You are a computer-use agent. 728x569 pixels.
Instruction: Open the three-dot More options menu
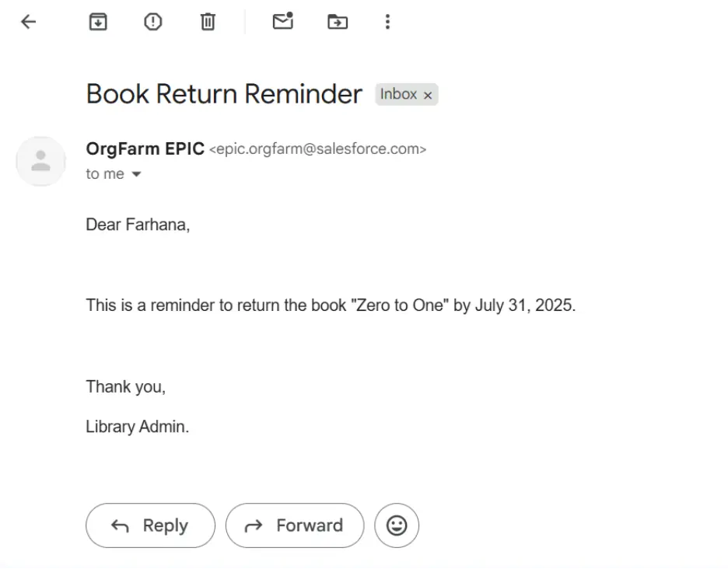387,22
